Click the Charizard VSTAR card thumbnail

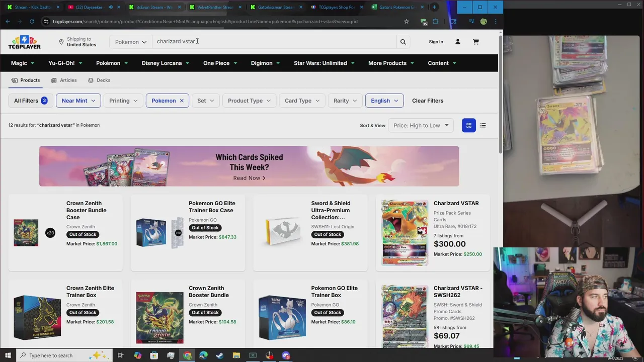coord(405,232)
